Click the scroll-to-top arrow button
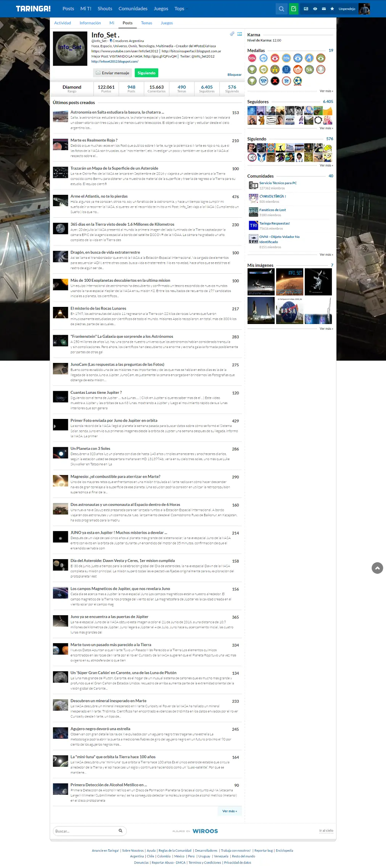386x868 pixels. 377,568
